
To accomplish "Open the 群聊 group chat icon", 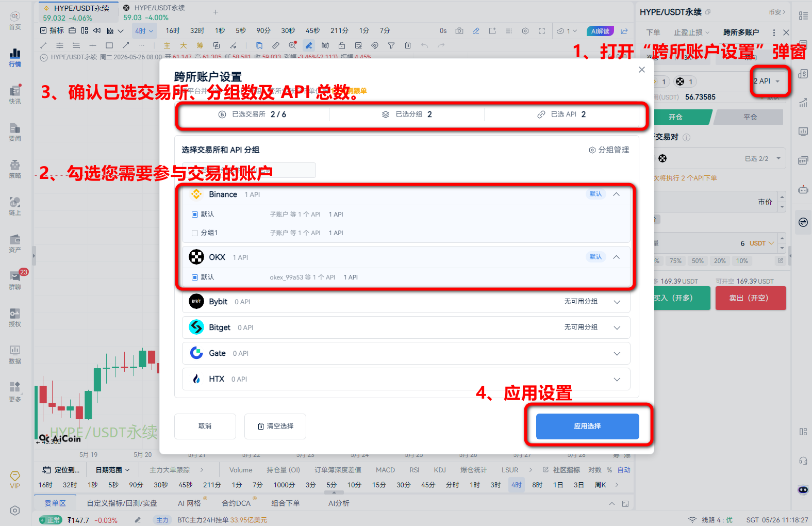I will tap(15, 281).
